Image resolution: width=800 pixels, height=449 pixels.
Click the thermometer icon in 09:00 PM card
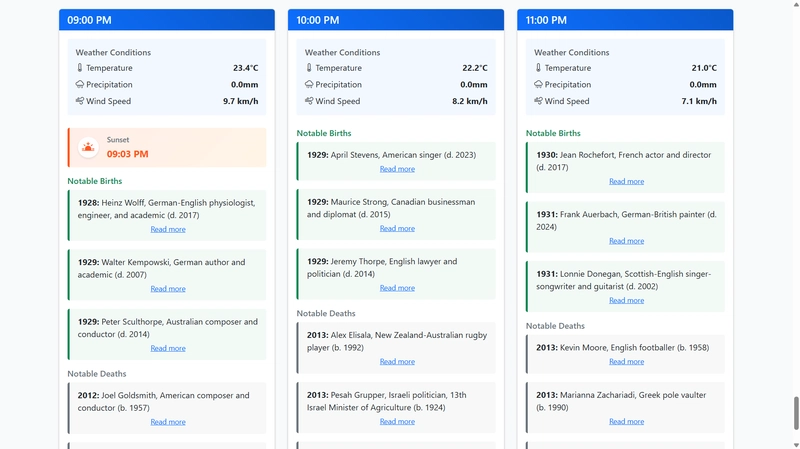[x=80, y=67]
